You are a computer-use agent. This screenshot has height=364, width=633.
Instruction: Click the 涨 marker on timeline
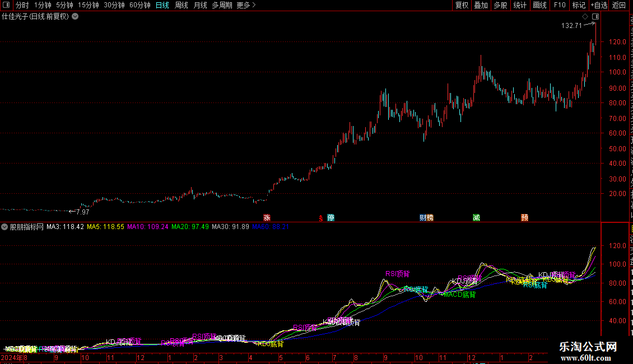[267, 218]
